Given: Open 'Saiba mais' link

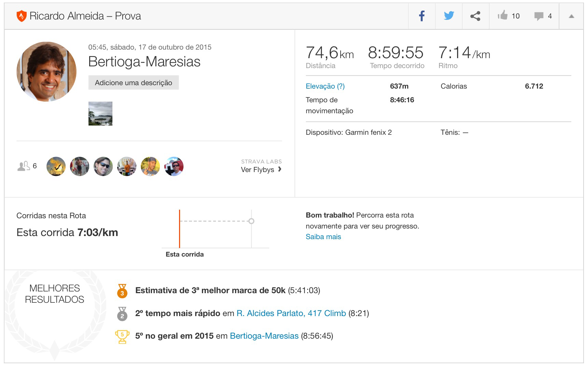Looking at the screenshot, I should (323, 237).
